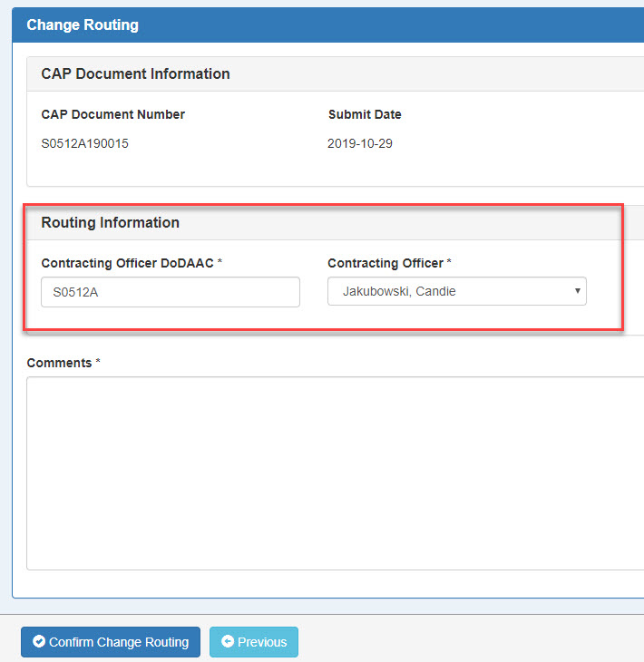Click the CAP Document Information heading

point(135,74)
